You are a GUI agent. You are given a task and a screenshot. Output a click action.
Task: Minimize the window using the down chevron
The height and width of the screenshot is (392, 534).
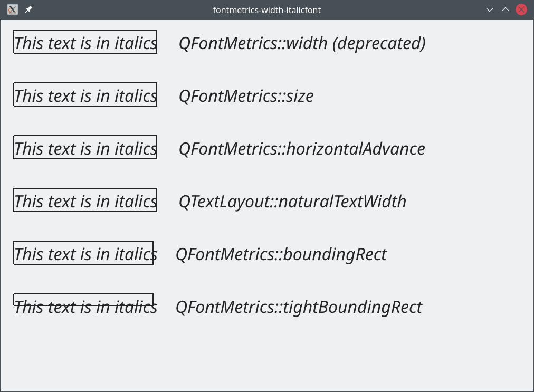pyautogui.click(x=490, y=9)
